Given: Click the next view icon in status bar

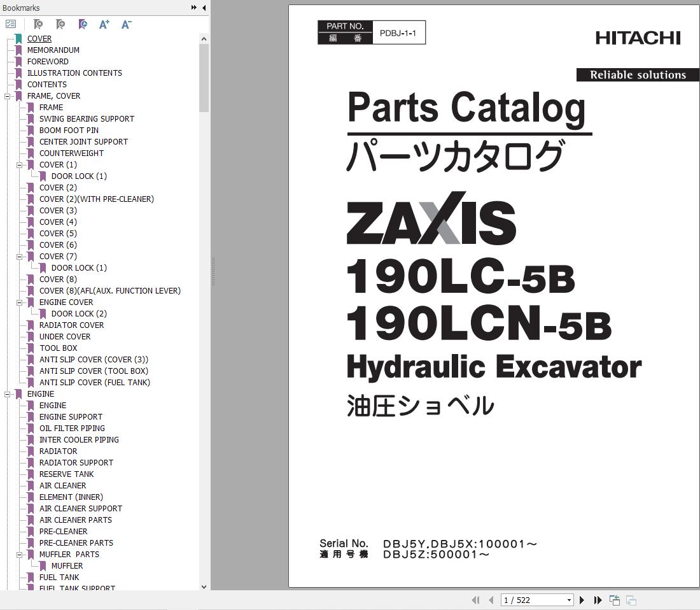Looking at the screenshot, I should pyautogui.click(x=631, y=600).
